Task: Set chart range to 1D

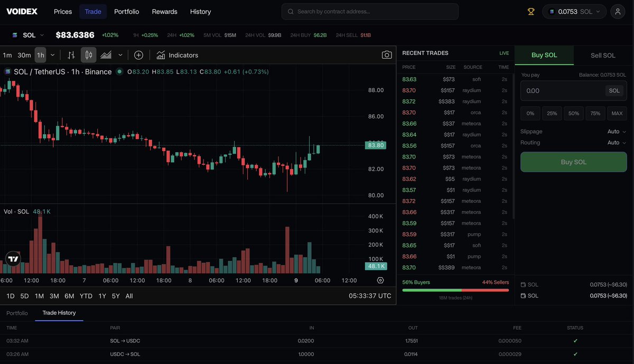Action: click(11, 296)
